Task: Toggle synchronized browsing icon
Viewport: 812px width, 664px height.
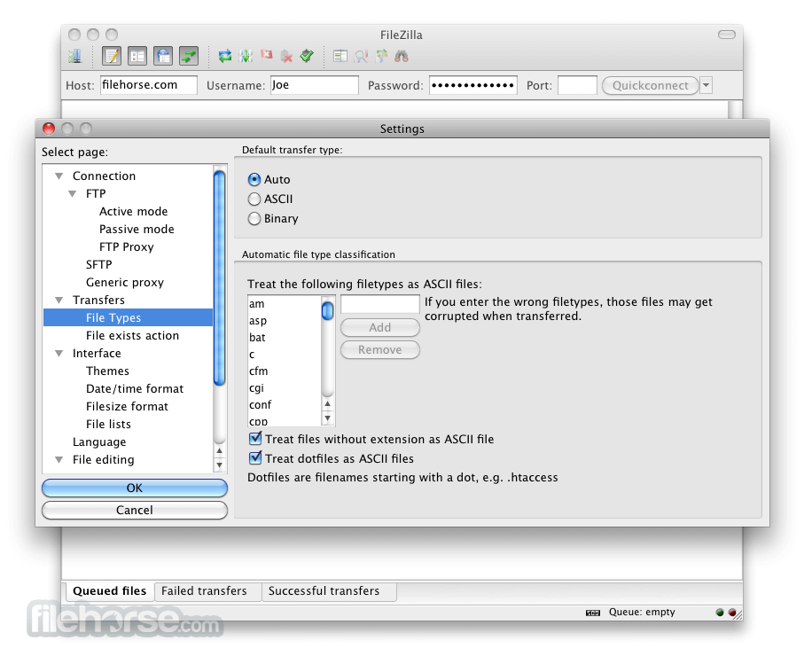Action: point(382,56)
